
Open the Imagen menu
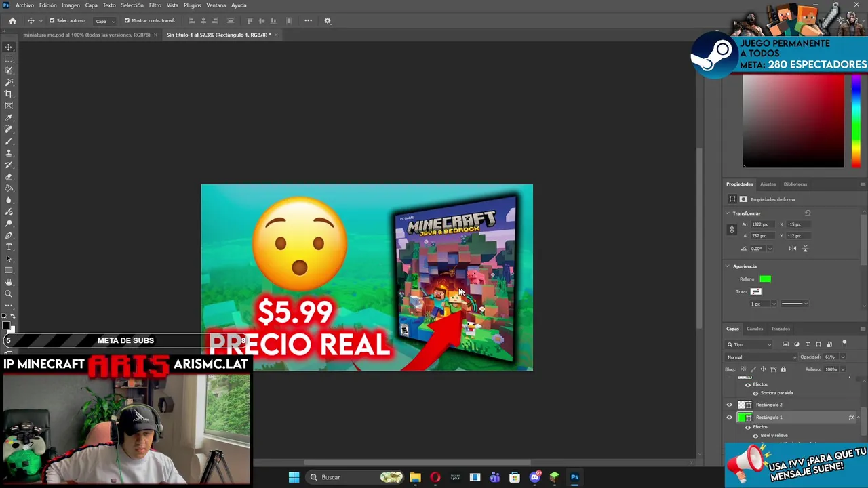coord(71,5)
